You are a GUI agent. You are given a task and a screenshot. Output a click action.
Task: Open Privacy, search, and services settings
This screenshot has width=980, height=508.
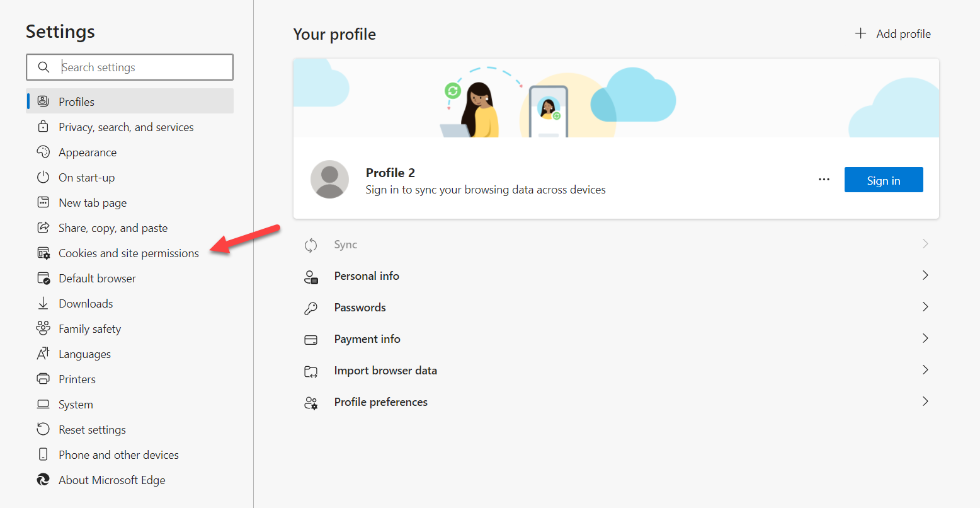[126, 127]
